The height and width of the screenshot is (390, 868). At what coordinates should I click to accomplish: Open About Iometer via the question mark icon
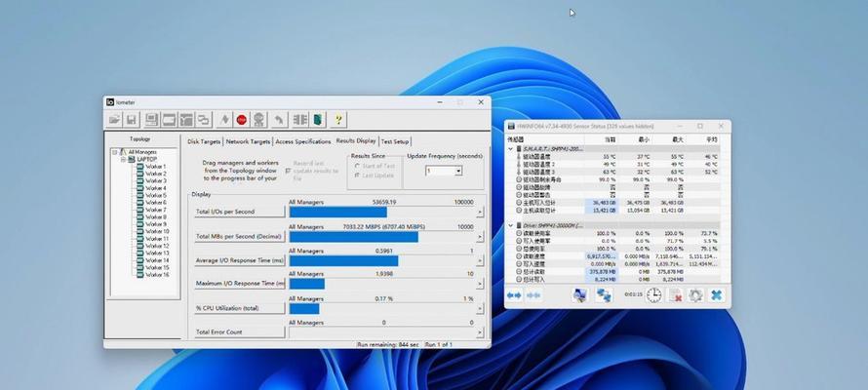click(x=337, y=120)
